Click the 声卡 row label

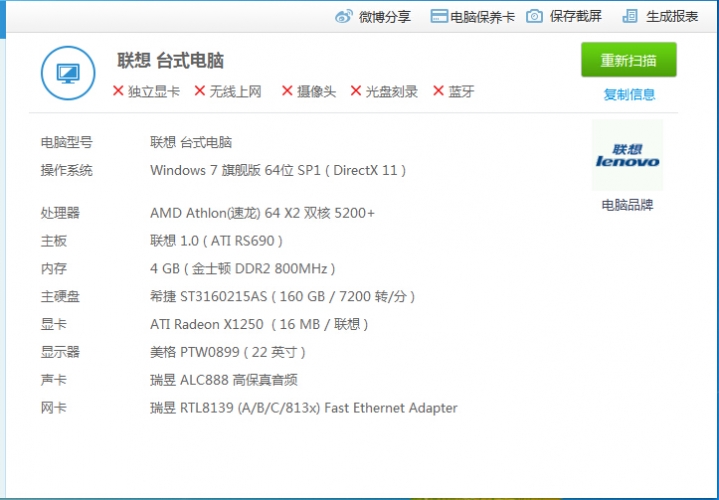click(x=54, y=380)
